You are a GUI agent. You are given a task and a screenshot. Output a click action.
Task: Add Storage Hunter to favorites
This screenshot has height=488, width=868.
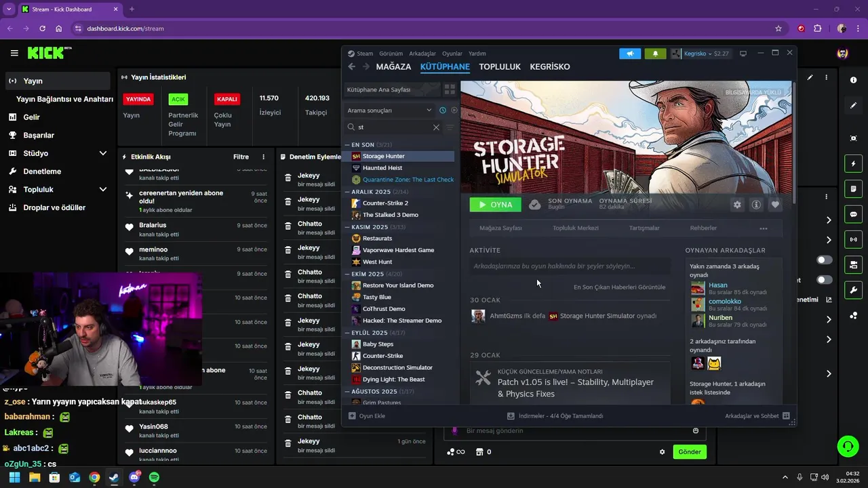coord(775,204)
